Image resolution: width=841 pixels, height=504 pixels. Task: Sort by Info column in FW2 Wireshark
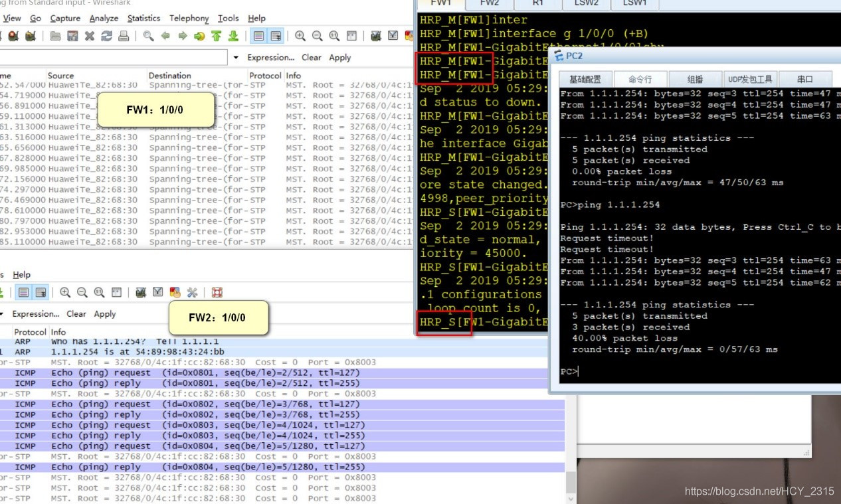(x=58, y=332)
